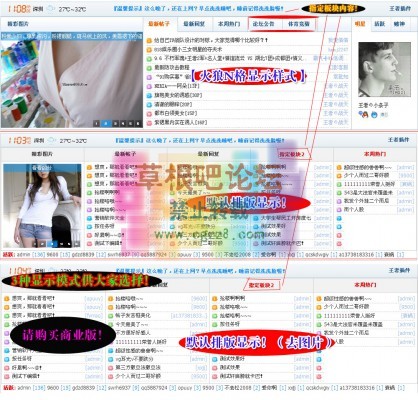Viewport: 418px width, 400px height.
Task: Click post 帖子灰舌程美化 in bottom panel
Action: pos(133,315)
